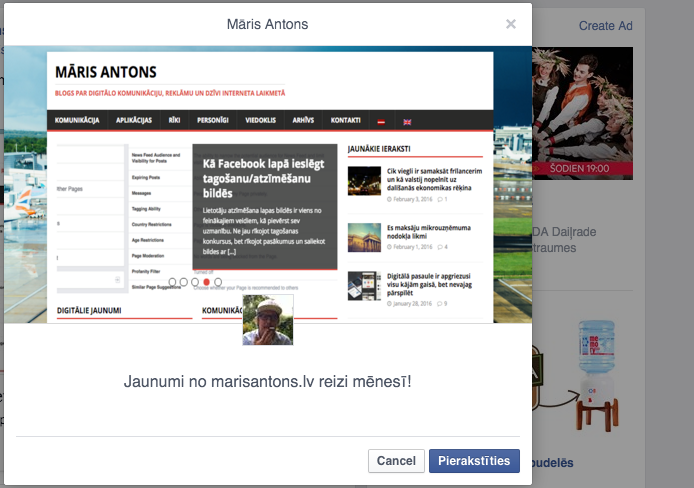Viewport: 694px width, 488px height.
Task: Click Expiring Posts in the slide screenshot
Action: tap(146, 177)
